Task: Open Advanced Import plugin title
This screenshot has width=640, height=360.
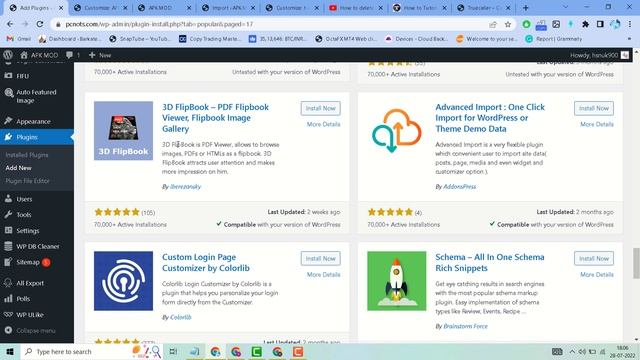Action: pos(490,118)
